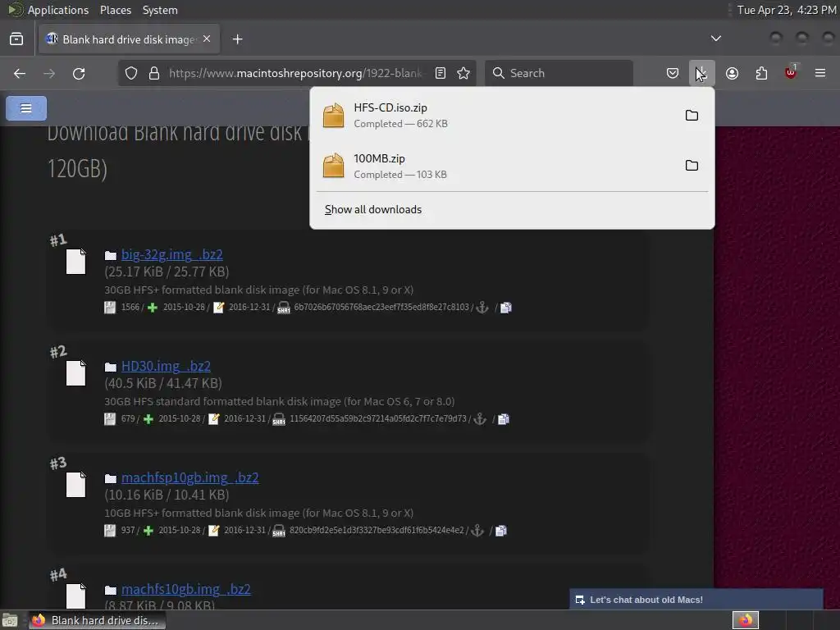
Task: Reload the current page
Action: coord(79,73)
